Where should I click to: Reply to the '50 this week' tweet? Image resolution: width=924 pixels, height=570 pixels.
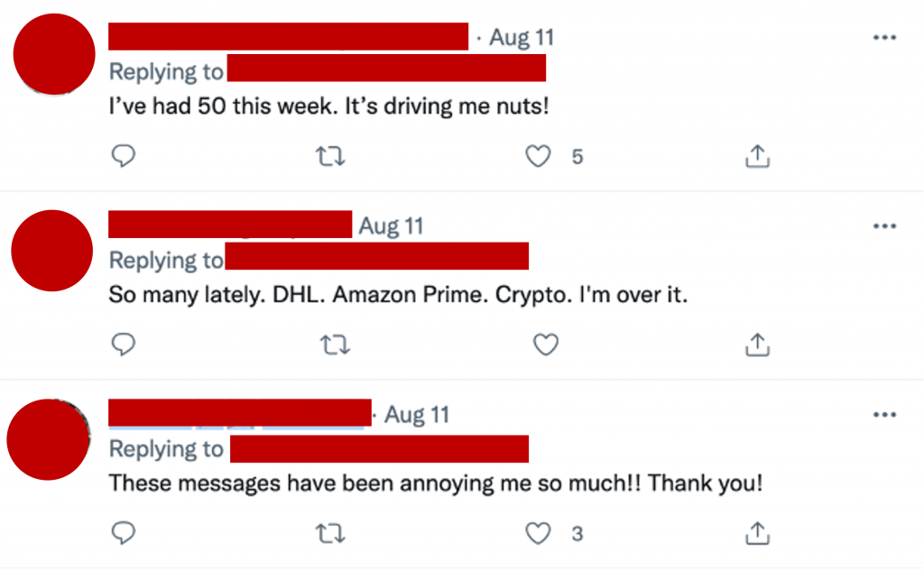pyautogui.click(x=124, y=157)
